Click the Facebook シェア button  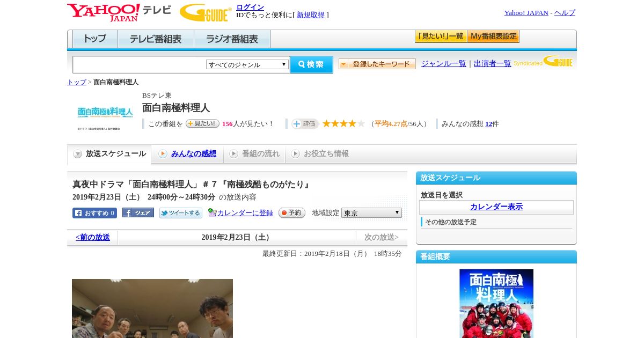138,212
